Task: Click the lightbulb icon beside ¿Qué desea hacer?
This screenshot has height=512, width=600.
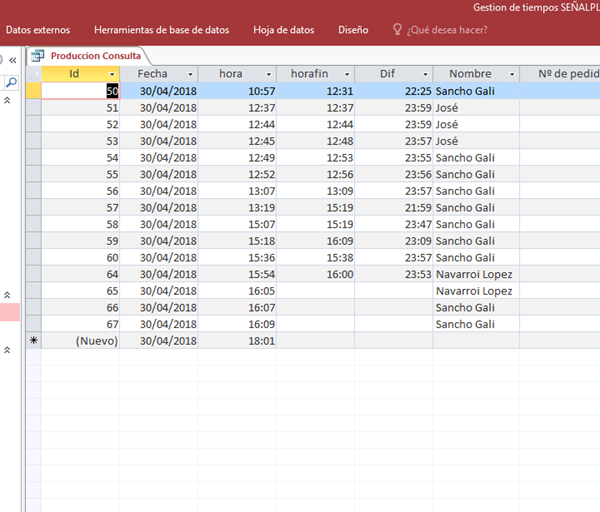Action: coord(397,30)
